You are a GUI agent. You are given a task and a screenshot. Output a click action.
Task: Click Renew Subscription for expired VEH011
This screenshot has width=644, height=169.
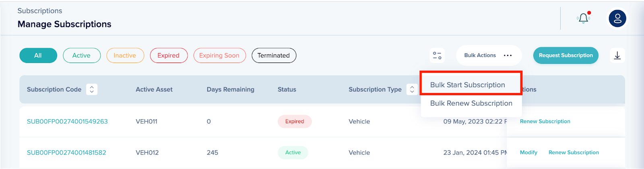pyautogui.click(x=545, y=121)
